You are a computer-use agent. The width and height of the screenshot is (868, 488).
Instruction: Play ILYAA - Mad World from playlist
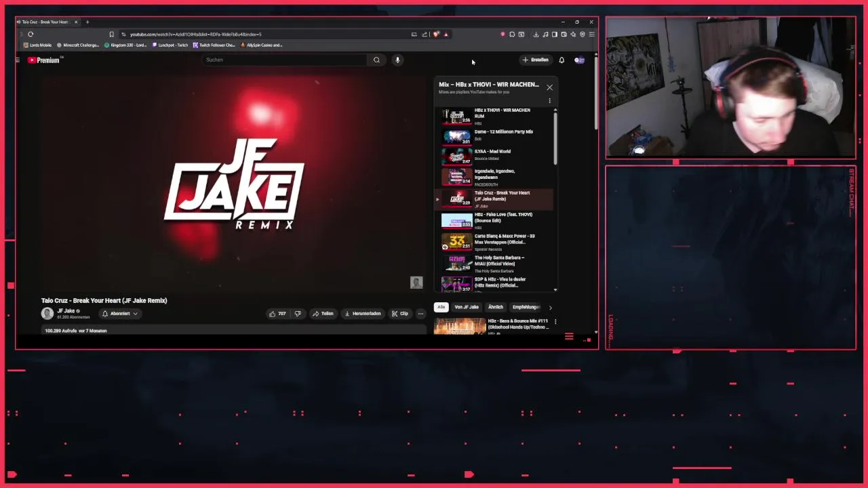[x=494, y=156]
